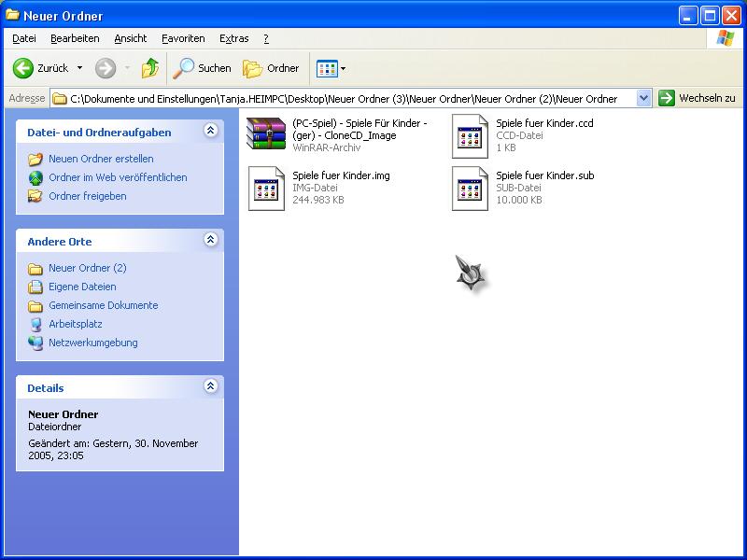Click Ordner im Web veröffentlichen link
This screenshot has height=560, width=747.
pyautogui.click(x=118, y=177)
